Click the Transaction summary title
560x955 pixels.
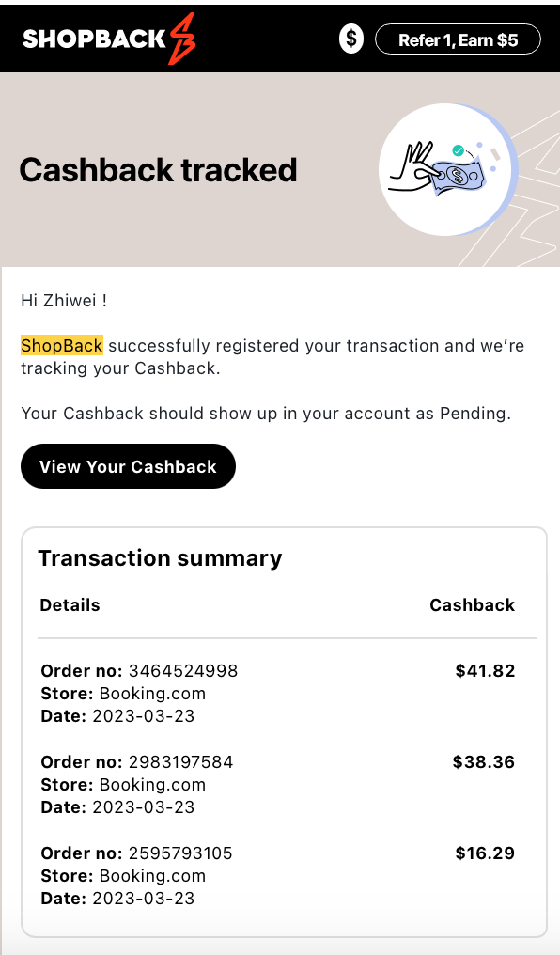click(x=160, y=558)
